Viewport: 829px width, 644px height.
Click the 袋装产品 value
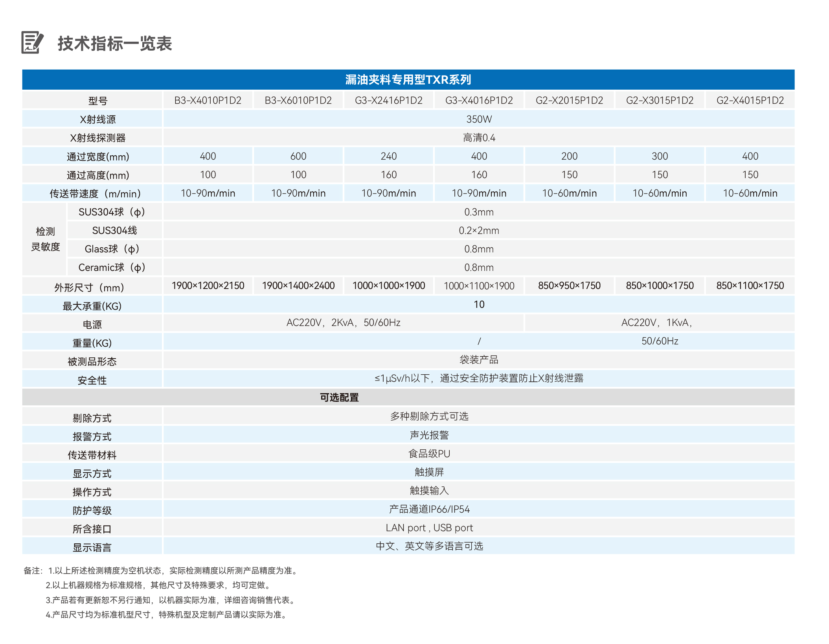[479, 359]
